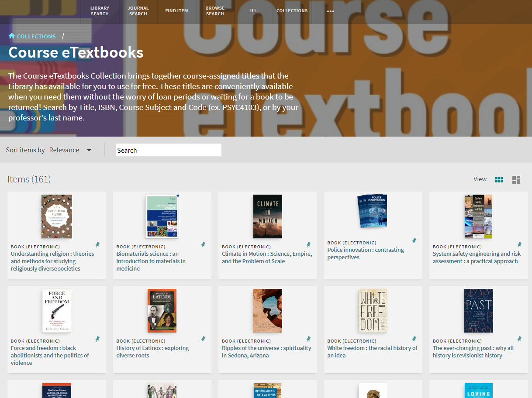
Task: Pin the "History of Latinos" entry
Action: [x=203, y=338]
